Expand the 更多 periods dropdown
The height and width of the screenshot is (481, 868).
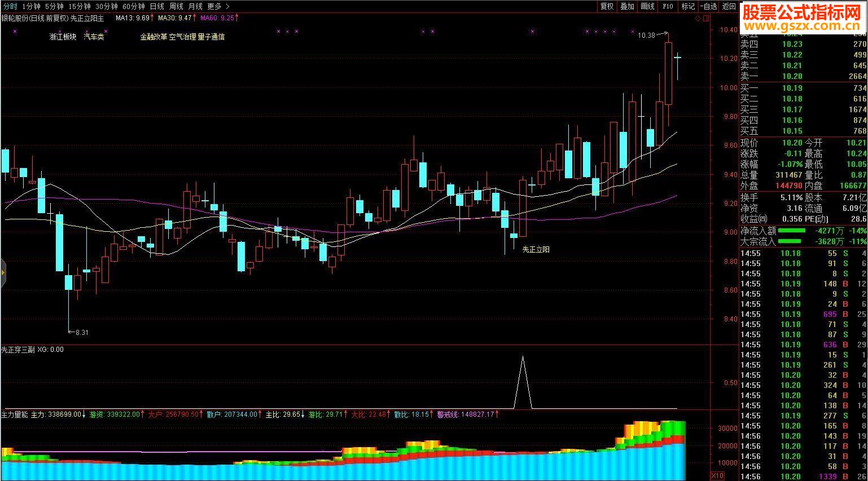tap(218, 6)
